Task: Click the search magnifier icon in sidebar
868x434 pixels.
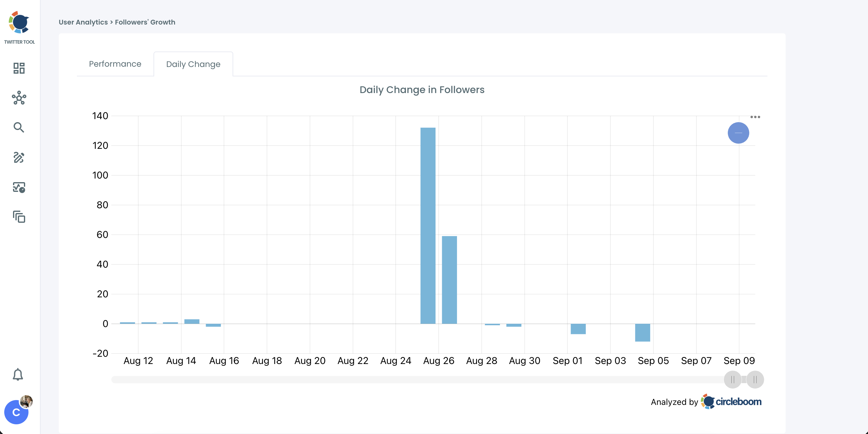Action: click(19, 128)
